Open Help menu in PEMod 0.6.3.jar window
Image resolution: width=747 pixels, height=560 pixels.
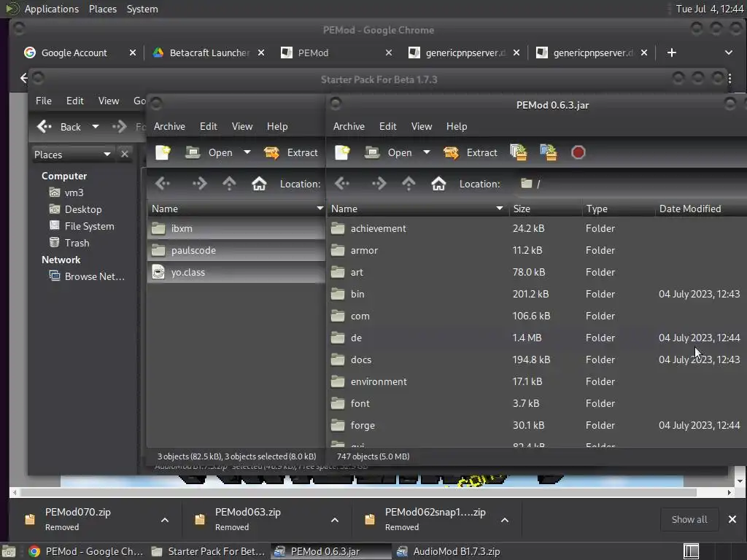457,126
